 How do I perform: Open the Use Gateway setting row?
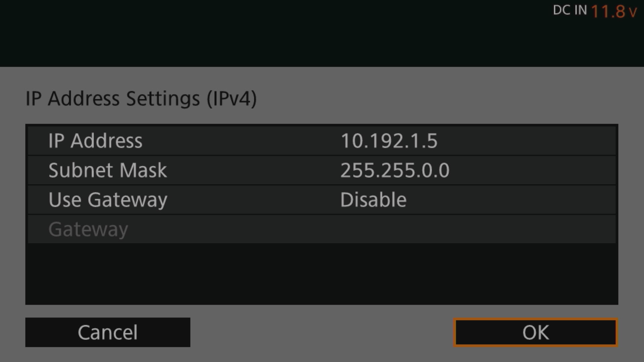click(322, 200)
